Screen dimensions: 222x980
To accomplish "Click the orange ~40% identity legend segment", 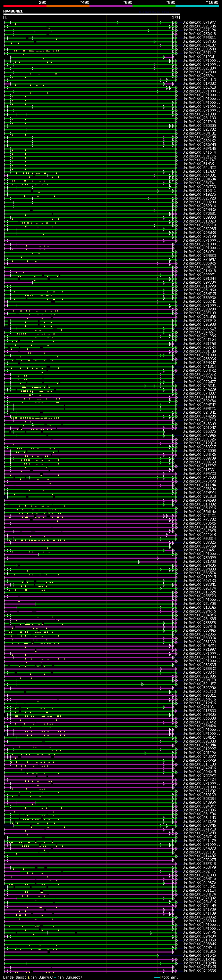I will pyautogui.click(x=68, y=6).
